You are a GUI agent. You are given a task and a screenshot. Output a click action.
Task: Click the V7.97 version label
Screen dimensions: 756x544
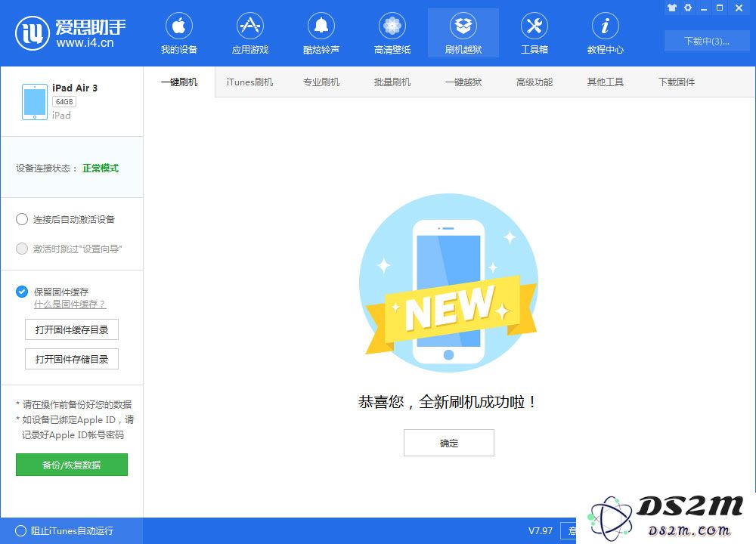pos(540,530)
